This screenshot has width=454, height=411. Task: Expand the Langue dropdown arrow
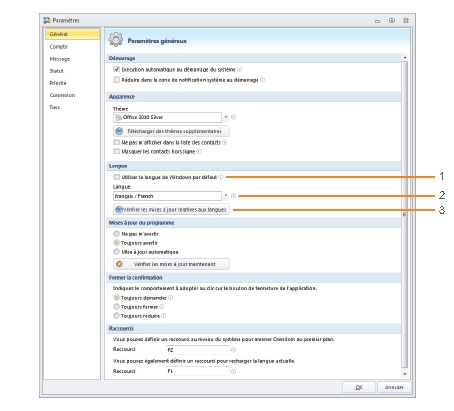tap(226, 196)
